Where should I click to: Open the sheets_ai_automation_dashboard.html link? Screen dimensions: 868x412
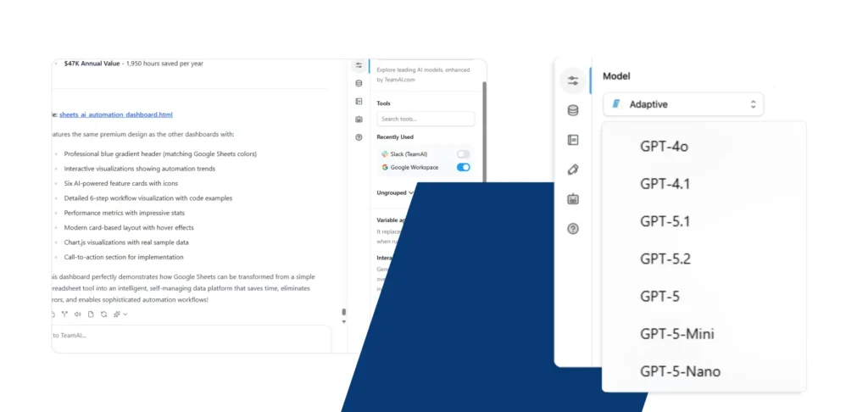115,114
